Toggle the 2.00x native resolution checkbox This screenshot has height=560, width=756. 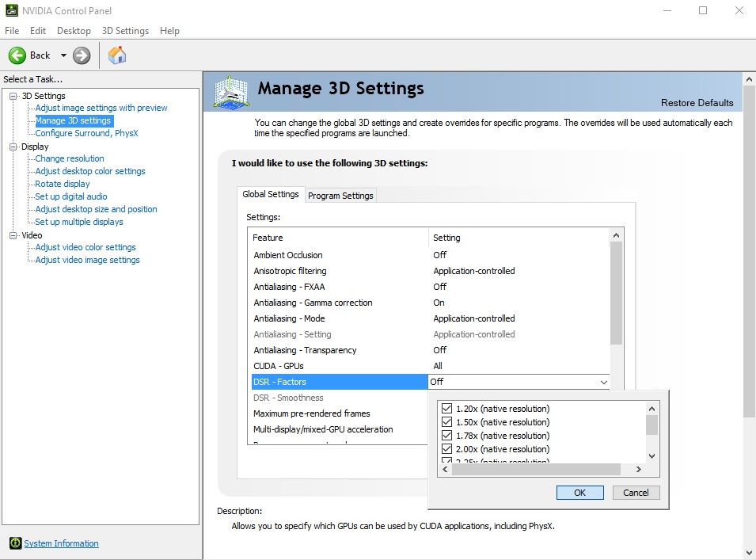coord(447,449)
